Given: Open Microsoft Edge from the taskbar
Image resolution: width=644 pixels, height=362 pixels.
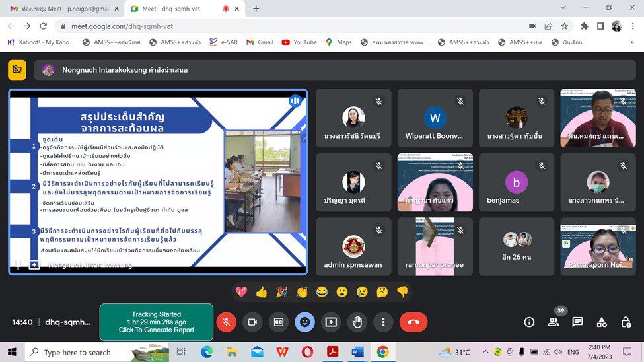Looking at the screenshot, I should pos(207,352).
